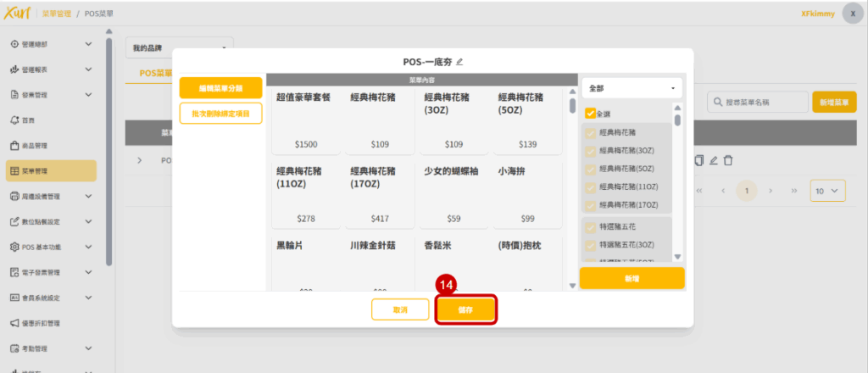Click the edit pencil next to POS-一底夯
This screenshot has height=373, width=868.
[x=460, y=62]
